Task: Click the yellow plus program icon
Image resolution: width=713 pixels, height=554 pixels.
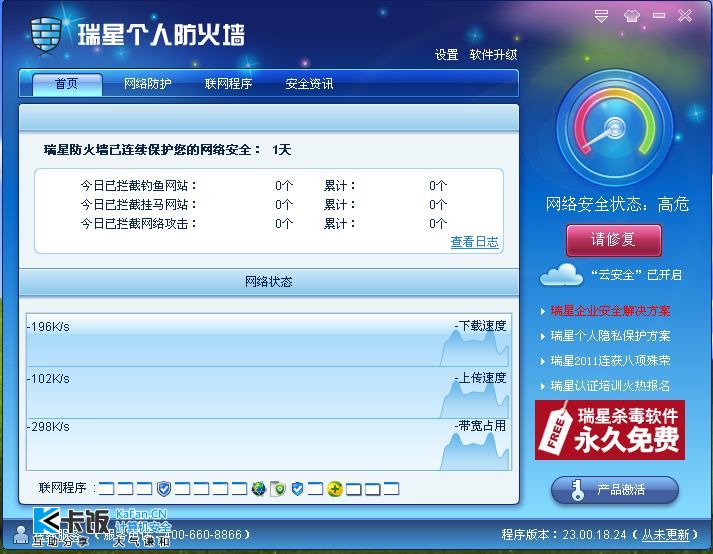Action: (x=335, y=489)
